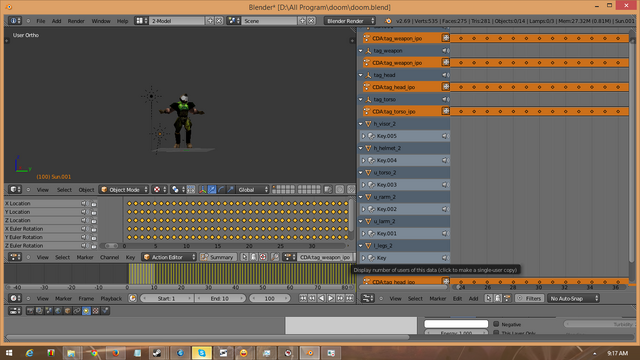Open the Action Editor mode dropdown

click(x=169, y=257)
